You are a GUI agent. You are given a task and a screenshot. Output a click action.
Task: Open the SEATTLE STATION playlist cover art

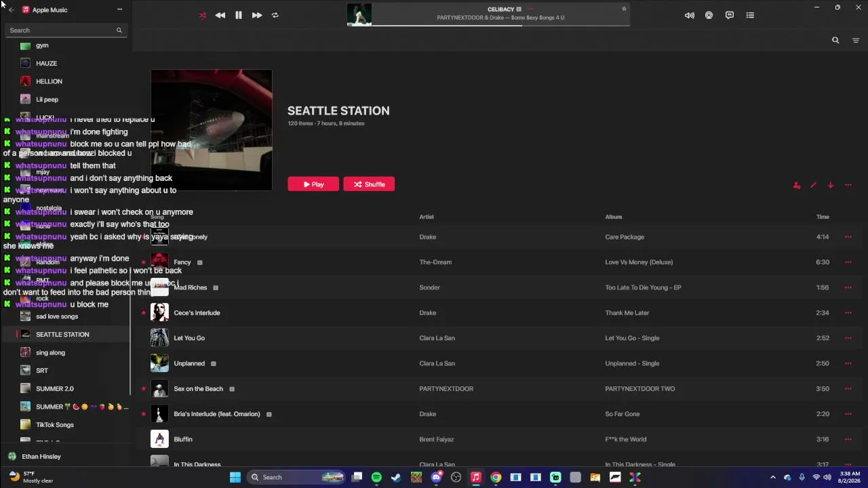[x=212, y=130]
